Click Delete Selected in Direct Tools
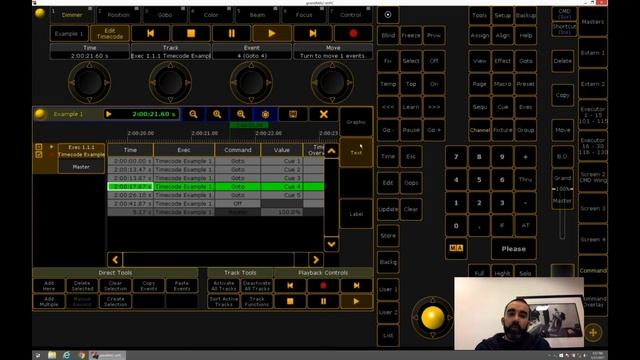Screen dimensions: 640x360 (x=82, y=285)
